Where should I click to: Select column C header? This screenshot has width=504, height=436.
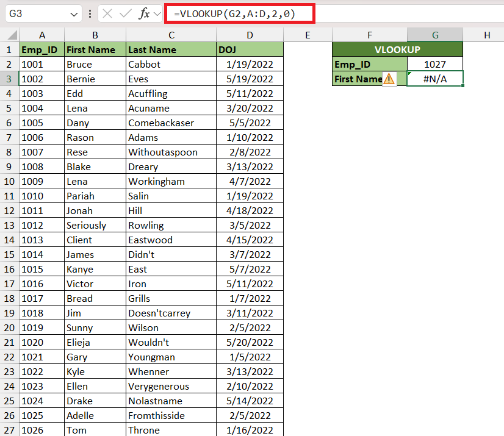coord(171,35)
